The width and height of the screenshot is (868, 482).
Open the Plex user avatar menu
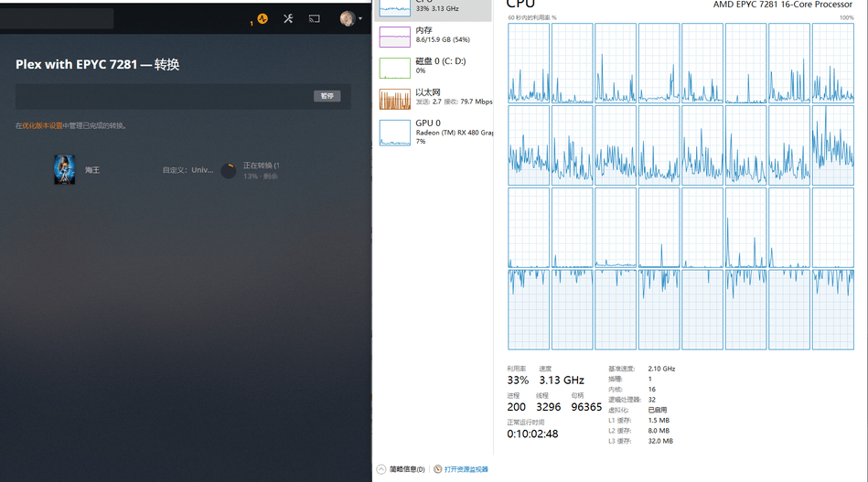350,19
